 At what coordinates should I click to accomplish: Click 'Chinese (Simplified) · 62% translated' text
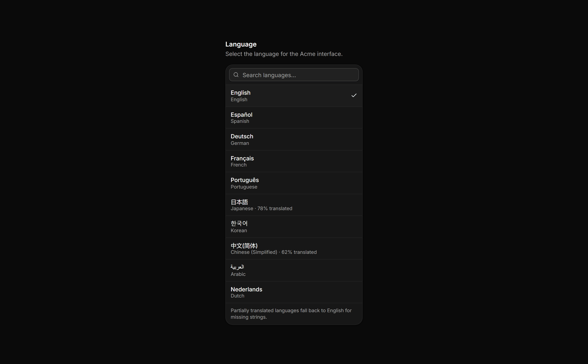(x=274, y=252)
